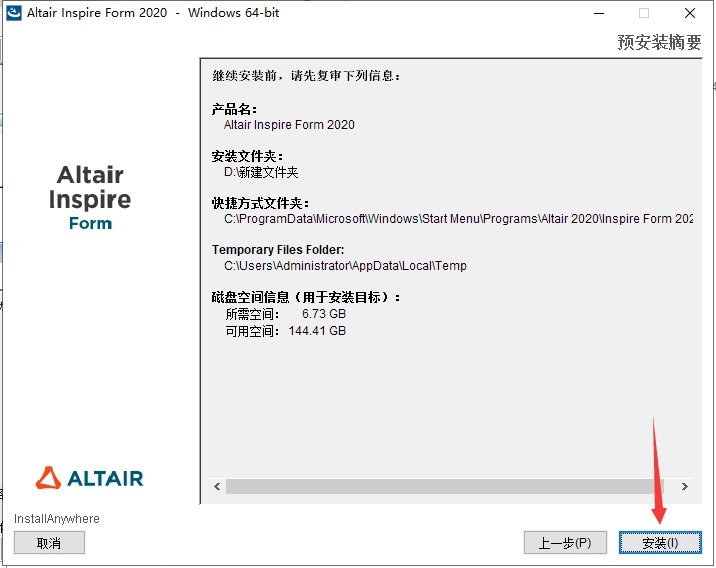Screen dimensions: 716x568
Task: Click the horizontal scrollbar thumb
Action: click(x=444, y=487)
